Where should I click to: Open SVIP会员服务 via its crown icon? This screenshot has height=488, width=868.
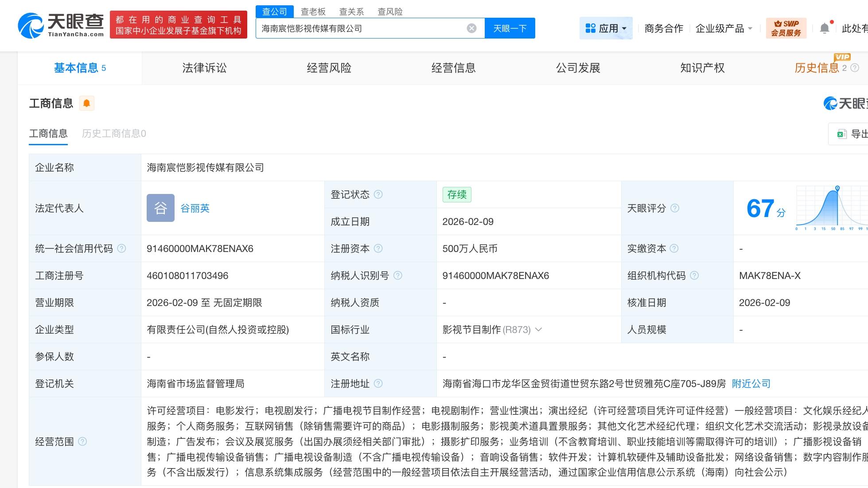click(786, 27)
